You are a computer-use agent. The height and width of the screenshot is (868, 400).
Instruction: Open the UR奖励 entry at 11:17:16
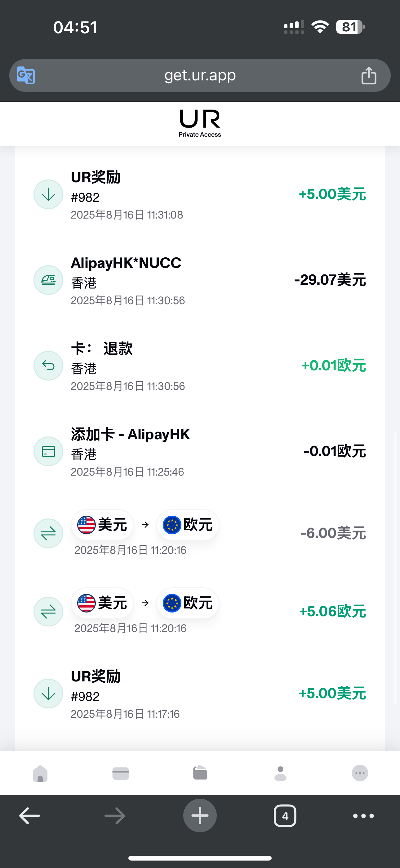200,694
